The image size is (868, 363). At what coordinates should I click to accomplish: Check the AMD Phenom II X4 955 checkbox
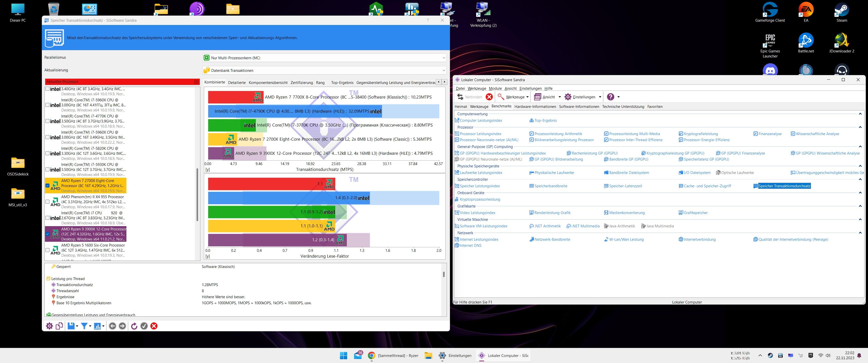pyautogui.click(x=47, y=202)
